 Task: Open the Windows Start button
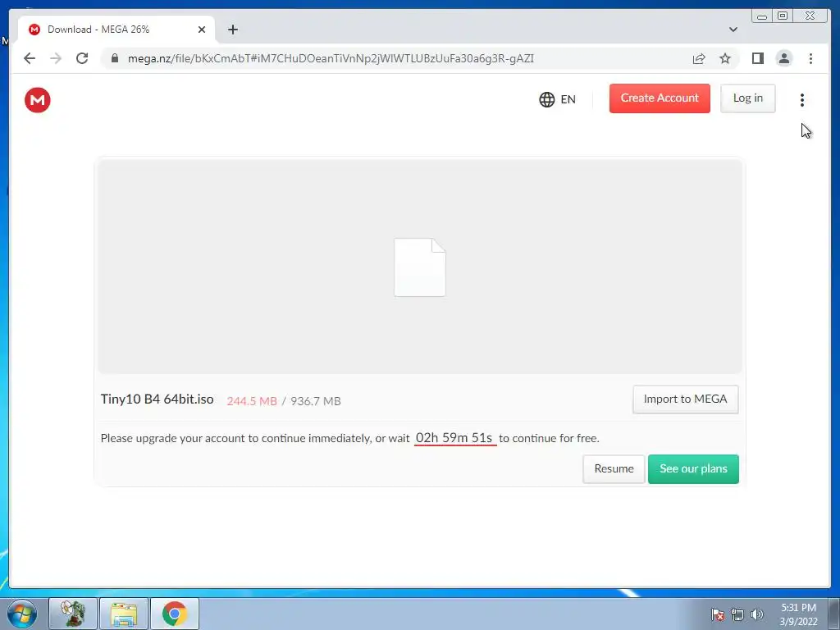(22, 614)
